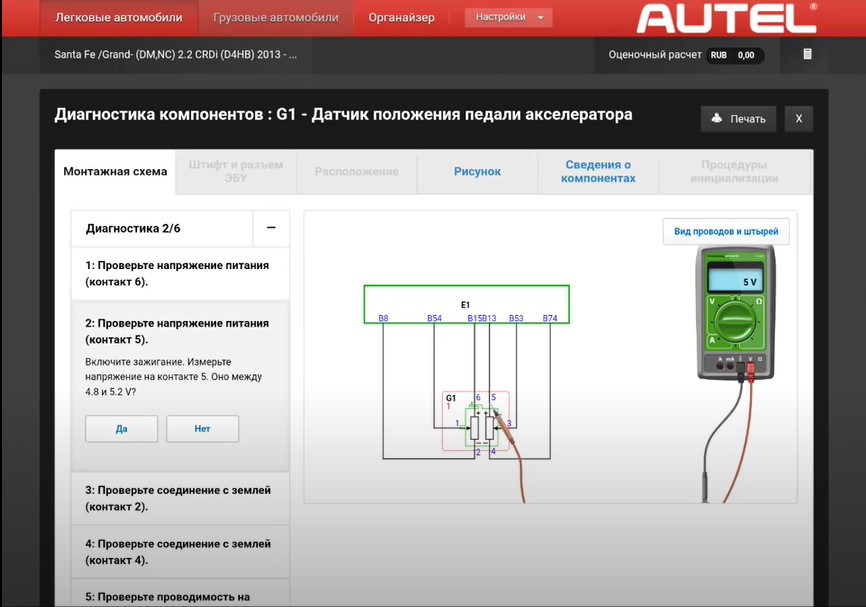
Task: Open the Сведения о компонентах tab
Action: coord(598,172)
